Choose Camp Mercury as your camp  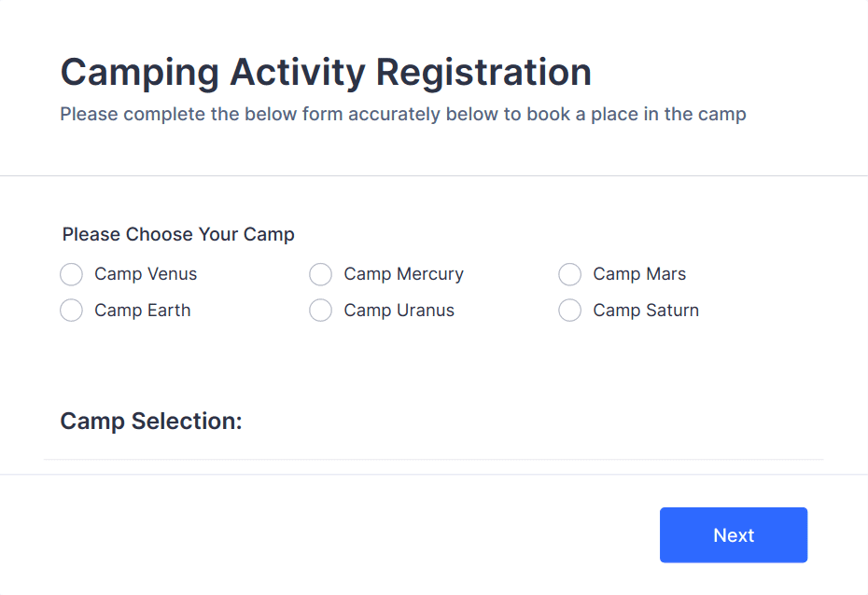(320, 274)
